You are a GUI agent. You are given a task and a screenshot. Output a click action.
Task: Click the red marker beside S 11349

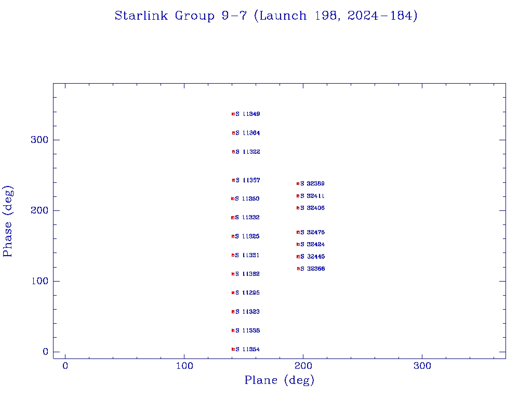pos(233,114)
